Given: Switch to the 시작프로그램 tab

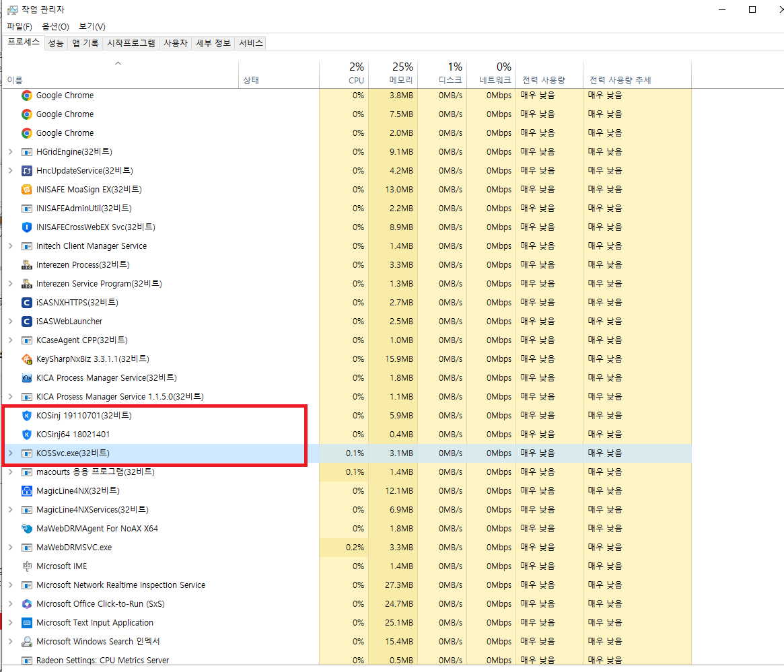Looking at the screenshot, I should pos(131,44).
